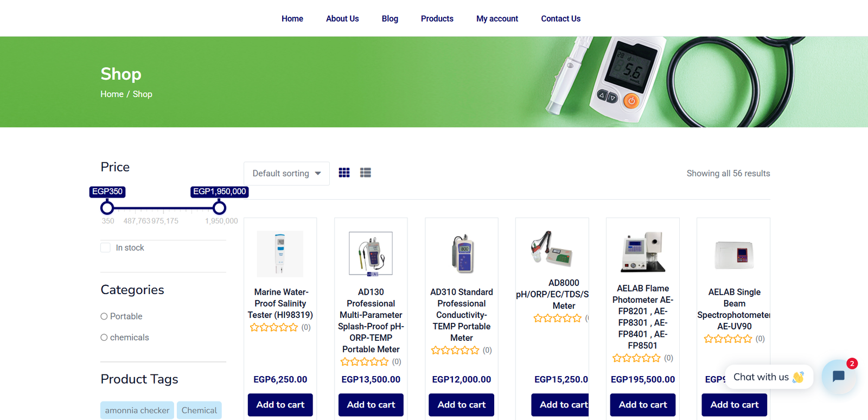Open the Default sorting dropdown
Image resolution: width=868 pixels, height=420 pixels.
click(x=286, y=173)
